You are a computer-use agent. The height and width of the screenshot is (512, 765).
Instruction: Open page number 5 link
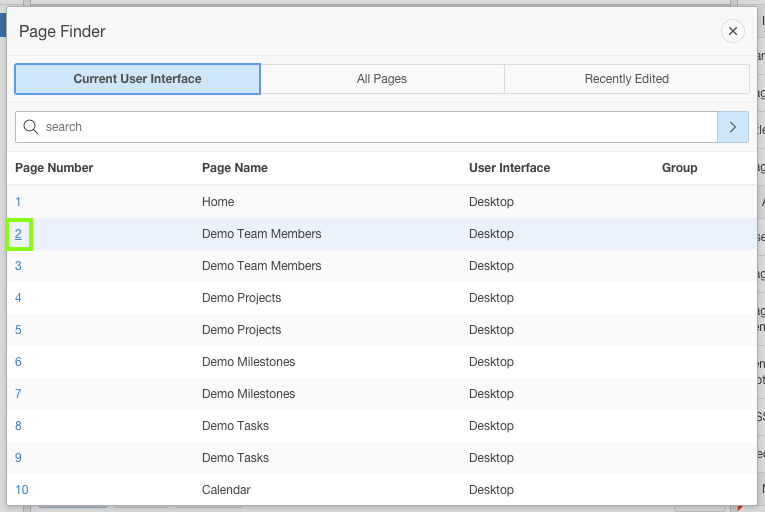(x=18, y=330)
